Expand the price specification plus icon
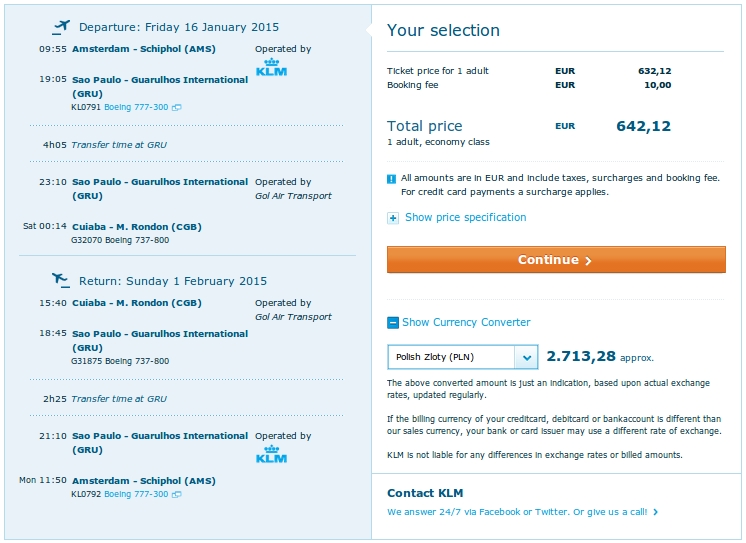The width and height of the screenshot is (746, 543). (x=393, y=218)
